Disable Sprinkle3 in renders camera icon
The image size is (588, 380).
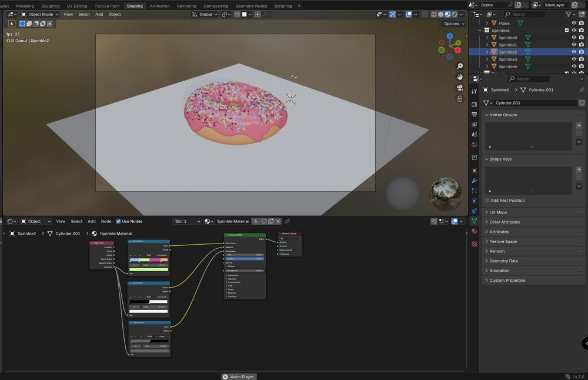582,59
